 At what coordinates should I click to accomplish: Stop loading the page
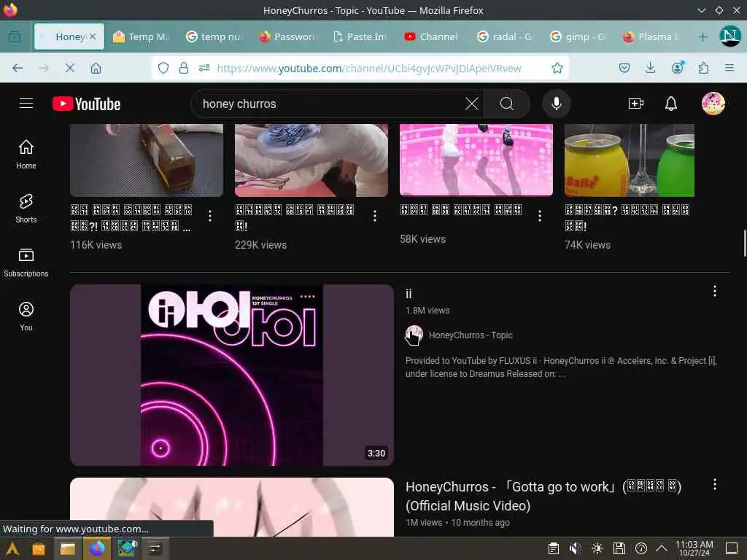pyautogui.click(x=70, y=68)
